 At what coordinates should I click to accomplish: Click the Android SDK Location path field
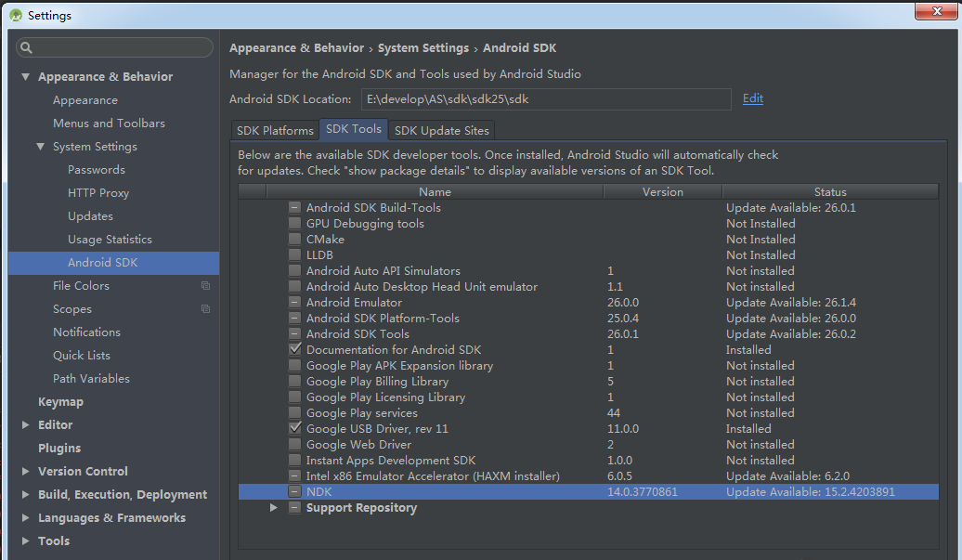546,99
